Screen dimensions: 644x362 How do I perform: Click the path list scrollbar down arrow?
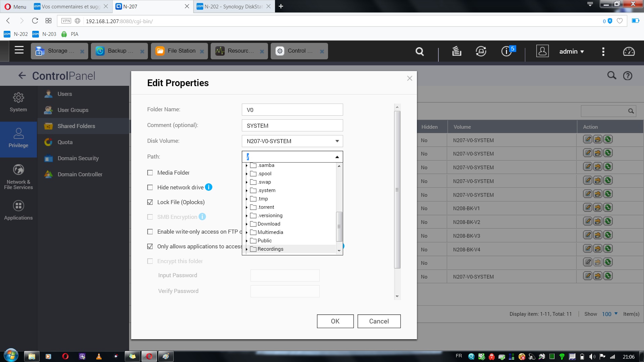pos(339,251)
